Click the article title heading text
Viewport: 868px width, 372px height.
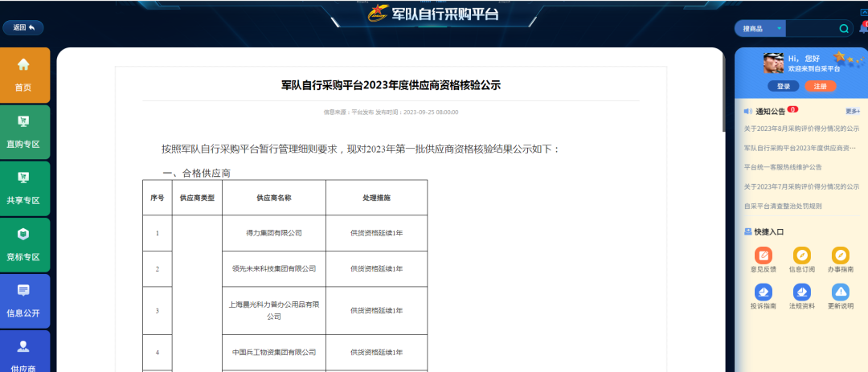pos(391,85)
